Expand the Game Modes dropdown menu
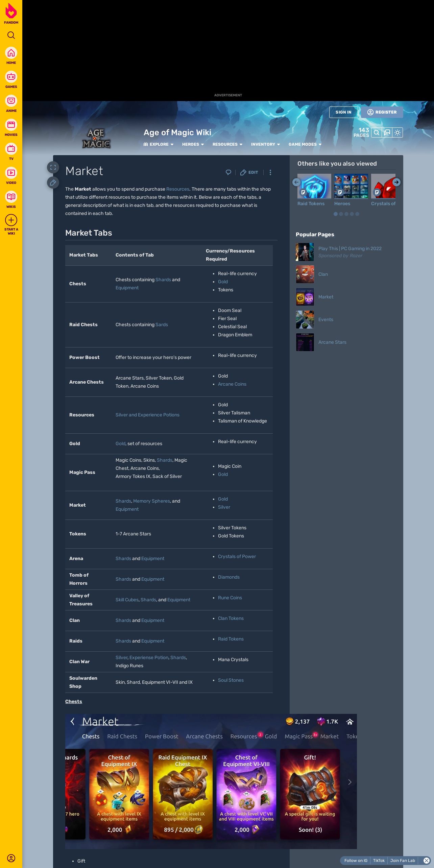Image resolution: width=434 pixels, height=868 pixels. (x=305, y=144)
